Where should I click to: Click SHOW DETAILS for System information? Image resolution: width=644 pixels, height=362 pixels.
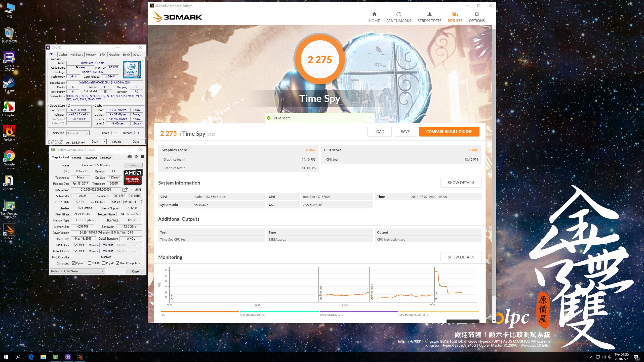click(x=461, y=183)
